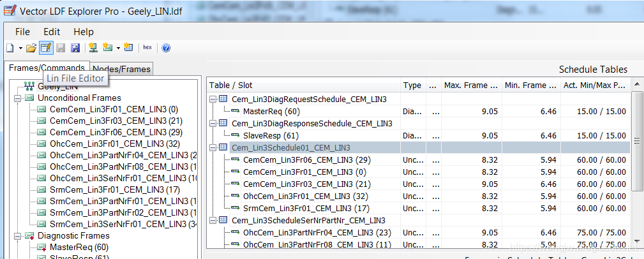Screen dimensions: 644x259
Task: Click the blue Save As disk icon
Action: (x=75, y=48)
